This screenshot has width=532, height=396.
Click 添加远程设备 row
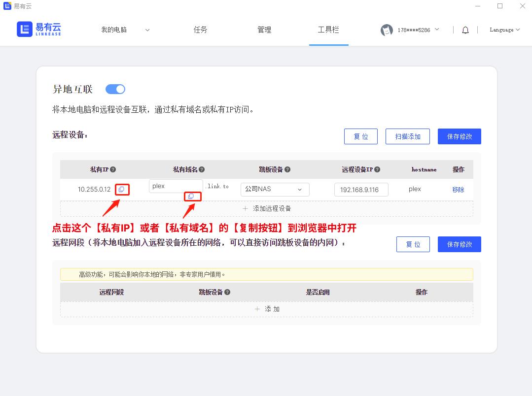tap(267, 208)
